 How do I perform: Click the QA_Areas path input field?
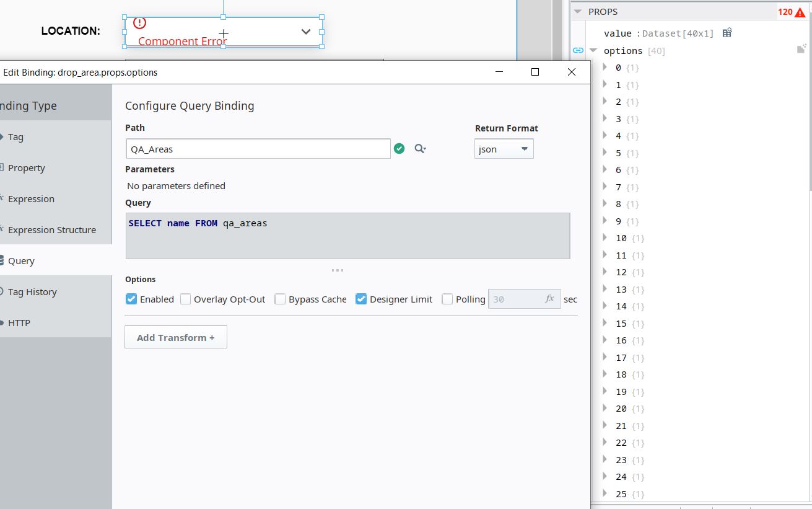tap(258, 149)
